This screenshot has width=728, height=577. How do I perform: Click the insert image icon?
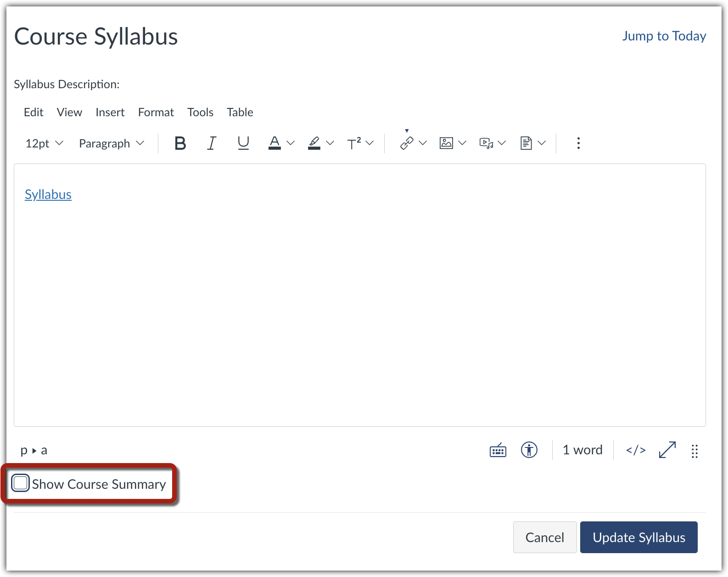(446, 143)
